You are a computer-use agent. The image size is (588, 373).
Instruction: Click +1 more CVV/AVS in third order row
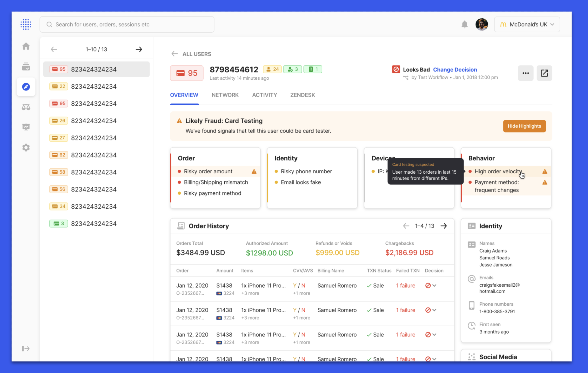(x=302, y=342)
